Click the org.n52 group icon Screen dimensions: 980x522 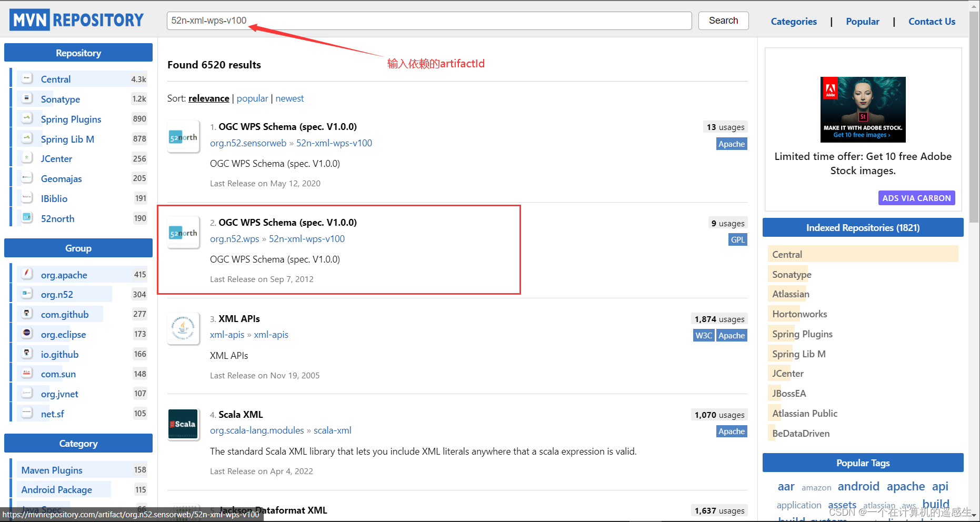coord(27,294)
